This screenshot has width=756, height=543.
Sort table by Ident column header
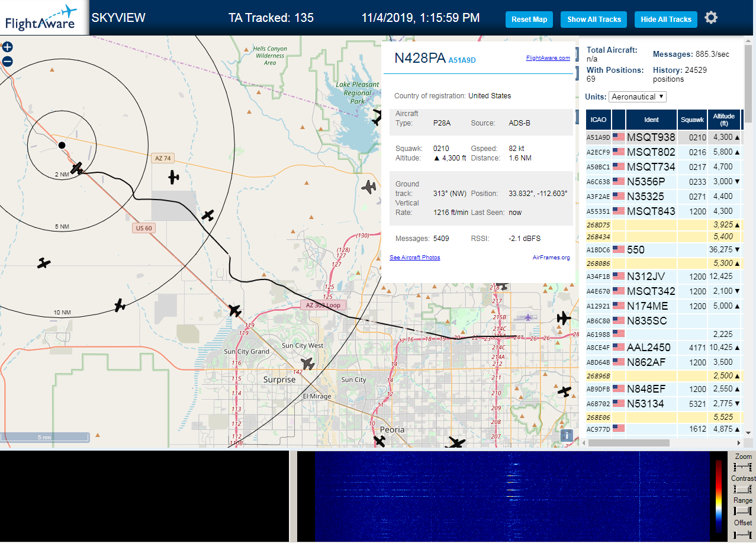point(651,120)
